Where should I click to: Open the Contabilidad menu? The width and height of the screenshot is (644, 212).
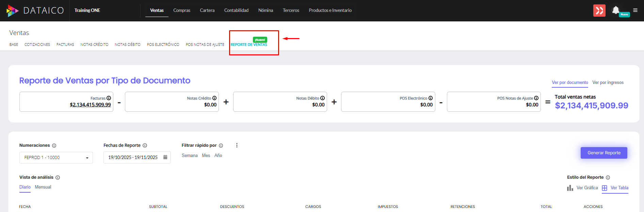(236, 11)
